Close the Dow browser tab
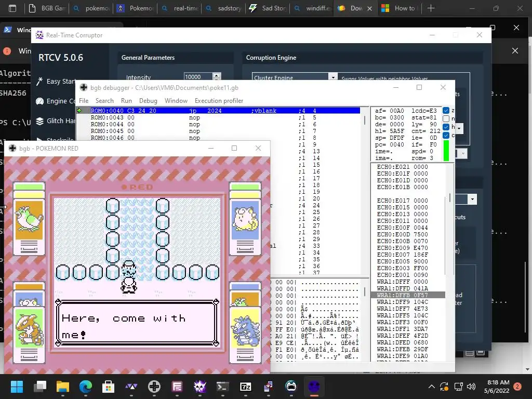The height and width of the screenshot is (399, 532). 370,8
